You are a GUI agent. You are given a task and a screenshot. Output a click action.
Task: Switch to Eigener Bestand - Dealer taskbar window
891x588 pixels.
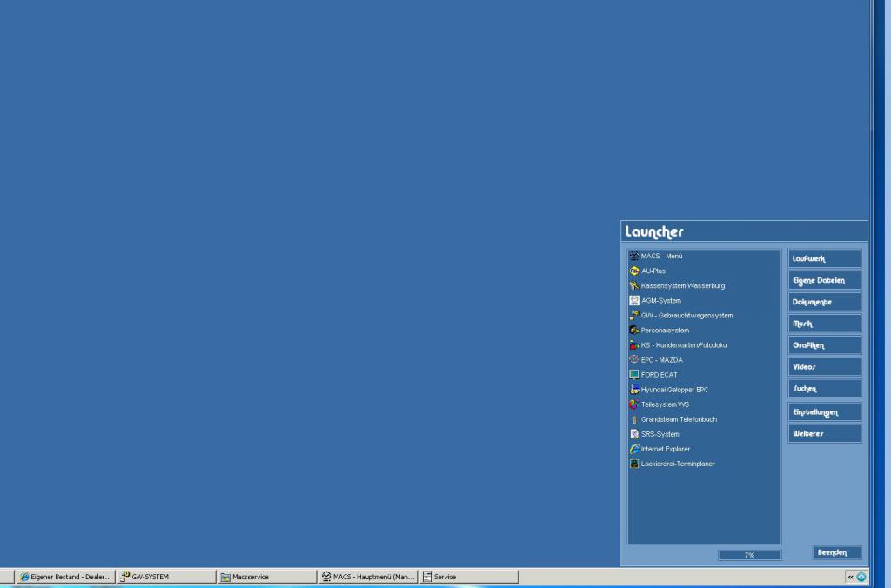point(65,577)
